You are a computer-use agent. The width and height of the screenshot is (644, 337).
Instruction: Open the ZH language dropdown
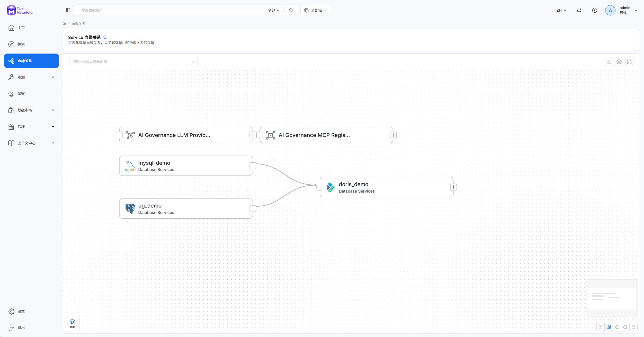561,10
